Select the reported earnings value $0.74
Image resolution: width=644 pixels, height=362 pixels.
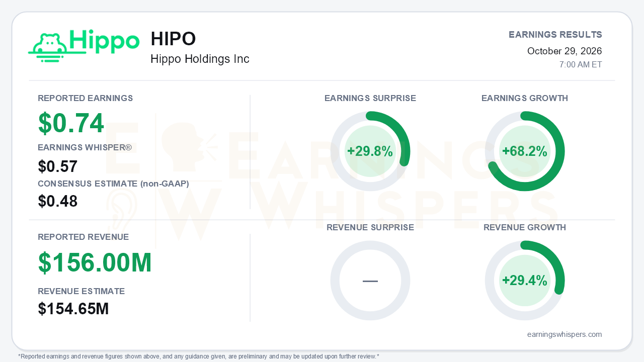click(x=71, y=123)
